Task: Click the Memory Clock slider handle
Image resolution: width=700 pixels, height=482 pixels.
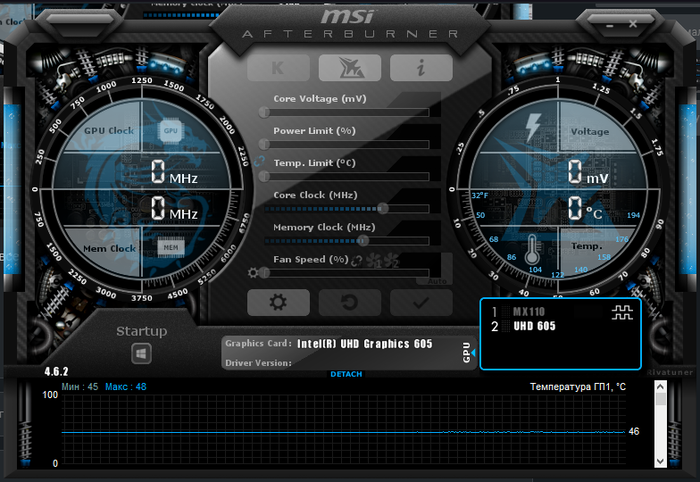Action: click(x=362, y=240)
